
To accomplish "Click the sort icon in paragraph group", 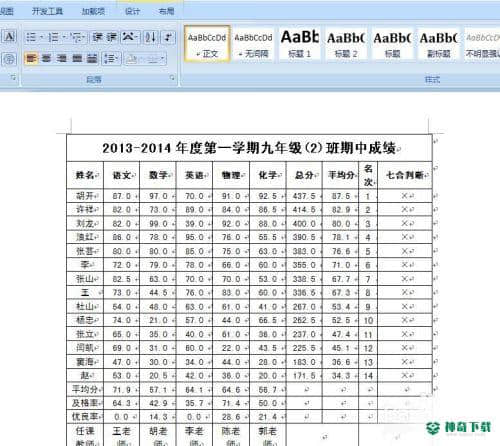I will (151, 37).
